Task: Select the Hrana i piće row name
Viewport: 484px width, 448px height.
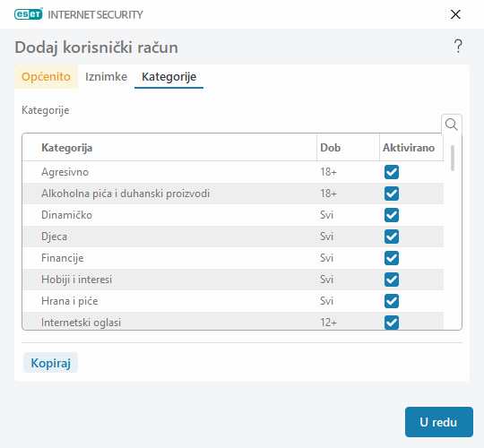Action: [69, 301]
